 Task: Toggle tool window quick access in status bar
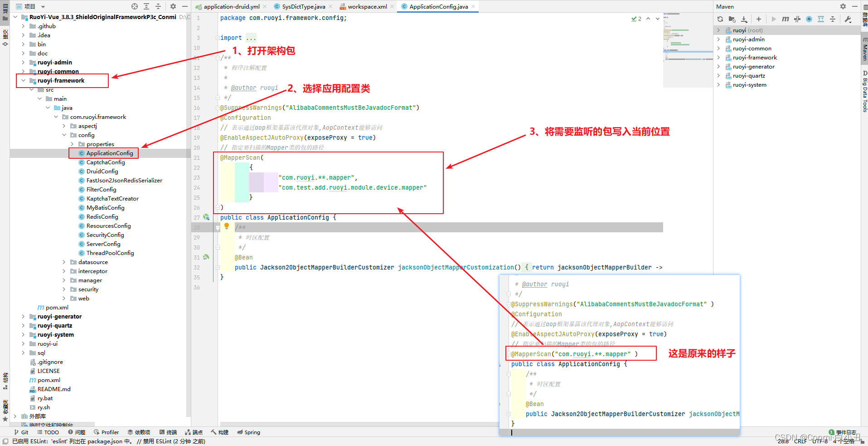click(5, 441)
